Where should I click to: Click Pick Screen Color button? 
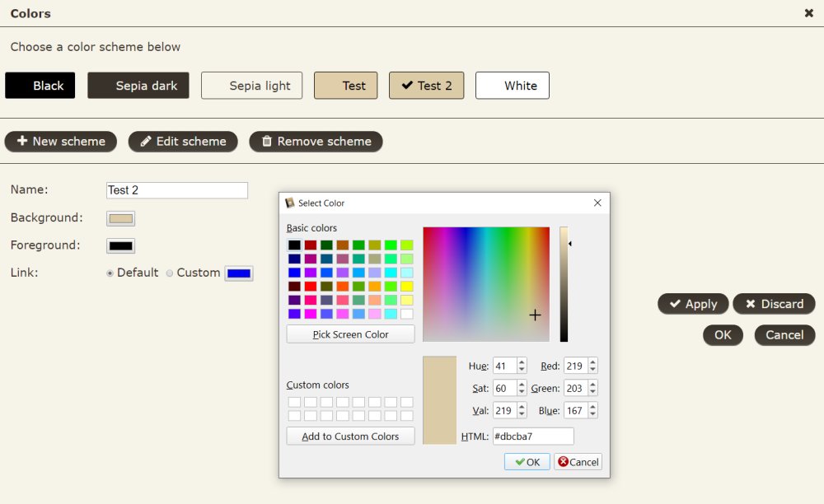pos(350,334)
